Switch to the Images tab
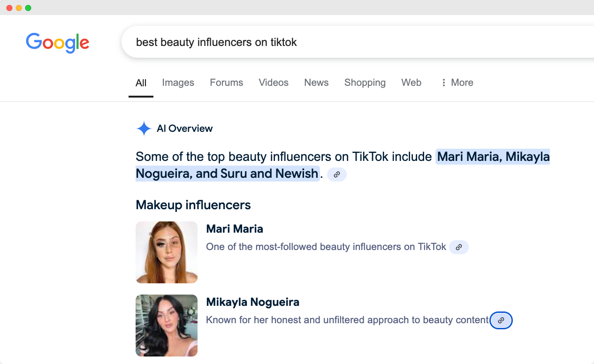Viewport: 594px width, 364px height. pos(178,83)
